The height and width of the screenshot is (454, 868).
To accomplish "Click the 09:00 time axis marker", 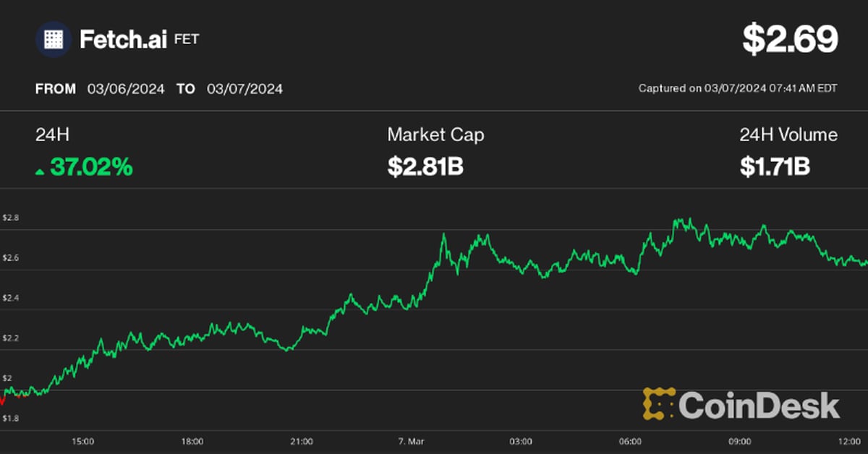I will [x=739, y=441].
